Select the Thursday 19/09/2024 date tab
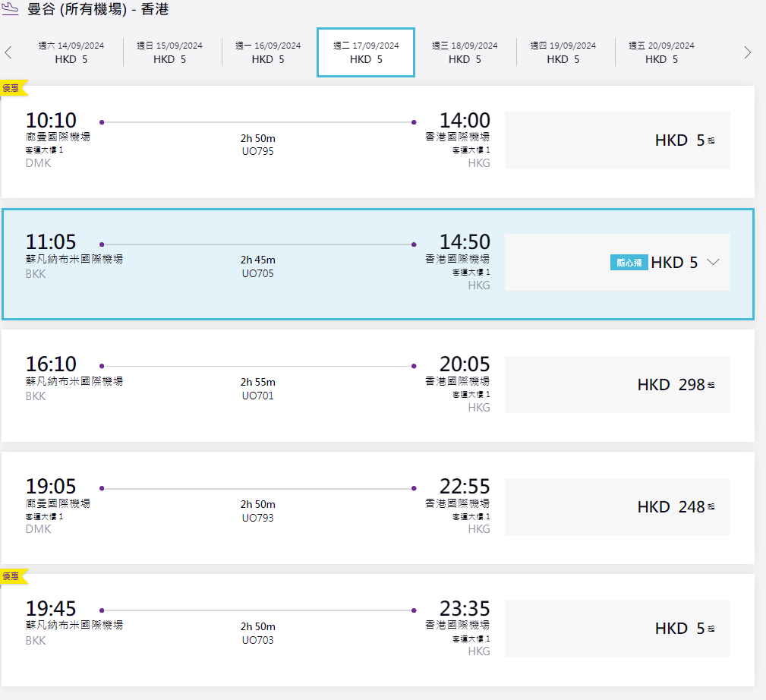Screen dimensions: 766x700 coord(563,52)
